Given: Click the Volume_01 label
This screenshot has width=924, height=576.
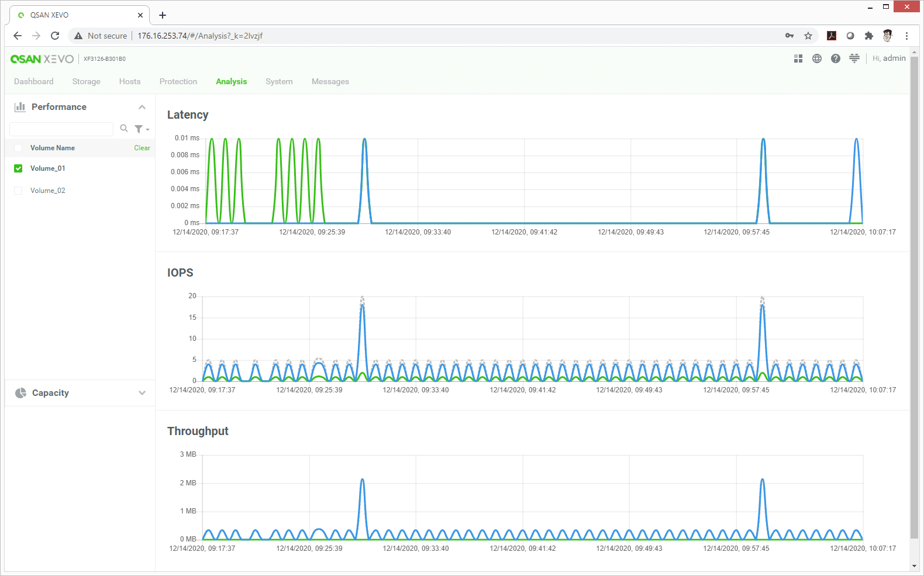Looking at the screenshot, I should click(48, 168).
